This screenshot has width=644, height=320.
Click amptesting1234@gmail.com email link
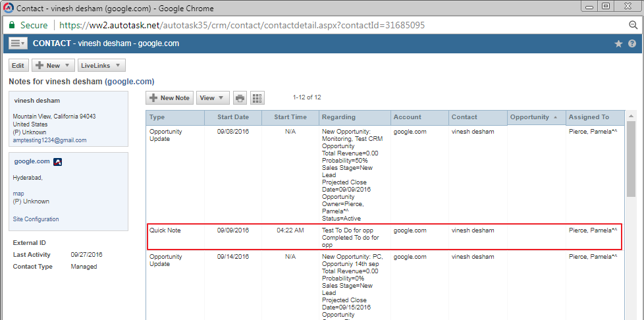click(49, 140)
